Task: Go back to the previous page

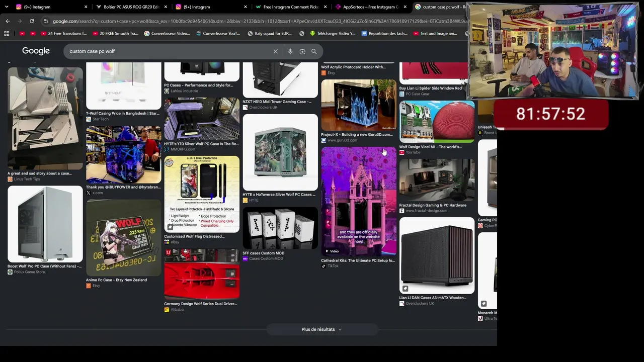Action: (x=8, y=21)
